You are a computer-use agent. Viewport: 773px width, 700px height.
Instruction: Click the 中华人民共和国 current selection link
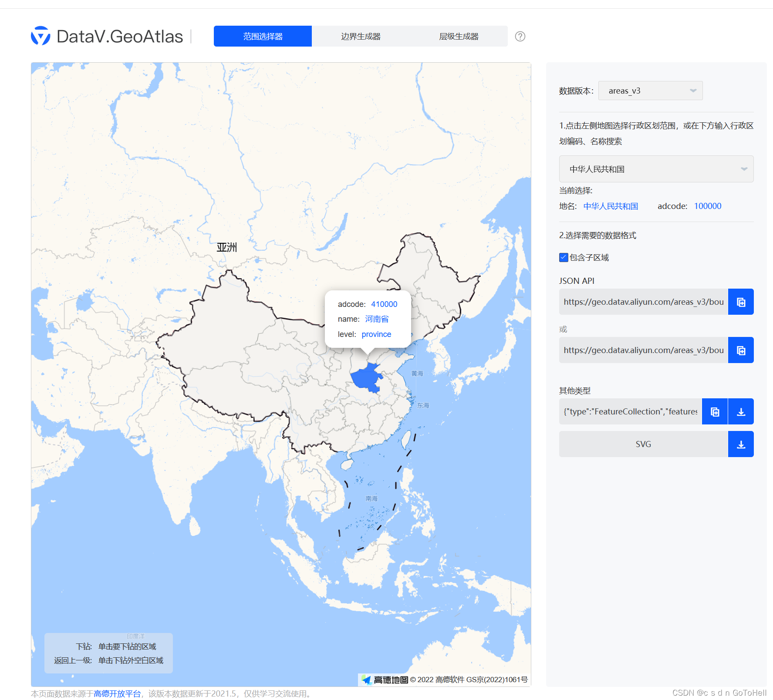click(611, 206)
